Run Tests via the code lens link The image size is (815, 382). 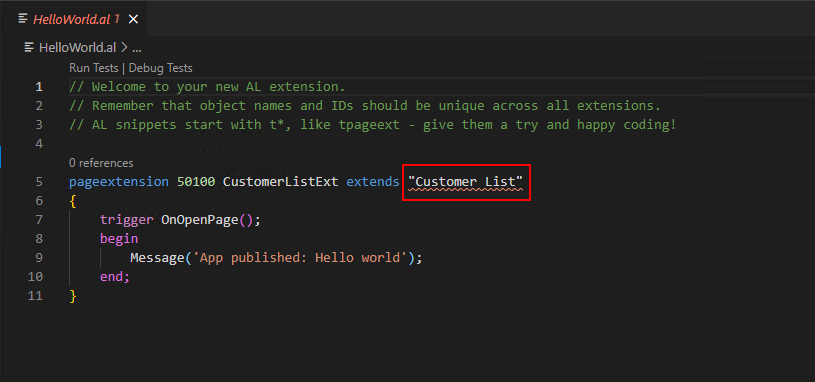(94, 68)
